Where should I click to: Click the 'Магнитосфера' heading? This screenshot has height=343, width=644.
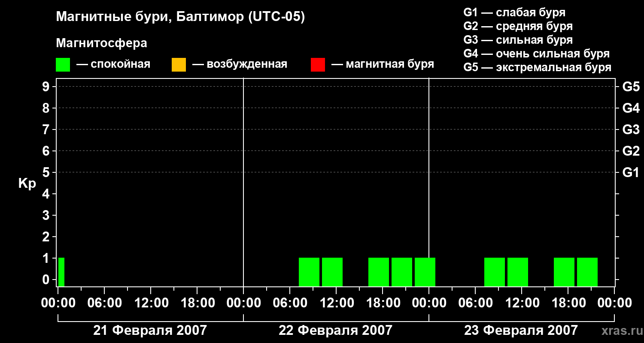coord(101,43)
